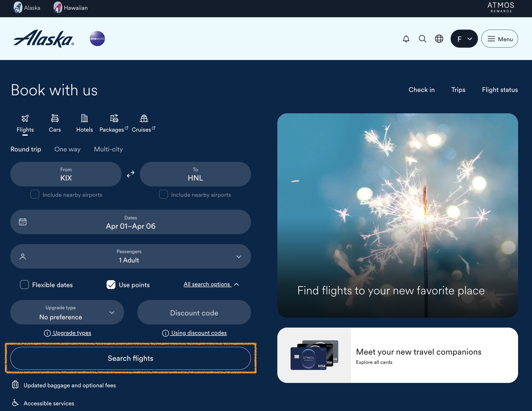Check nearby airports for KIX origin

tap(35, 194)
